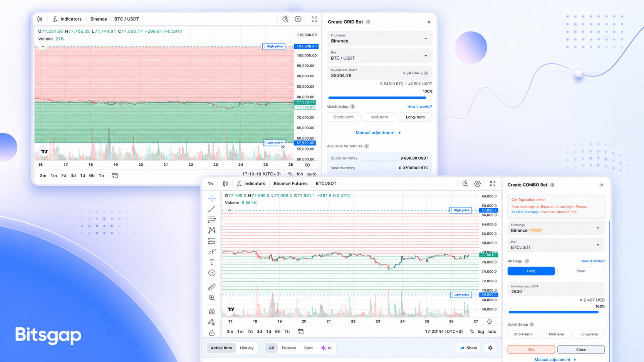Select the pattern drawing tool
This screenshot has width=644, height=362.
[212, 230]
